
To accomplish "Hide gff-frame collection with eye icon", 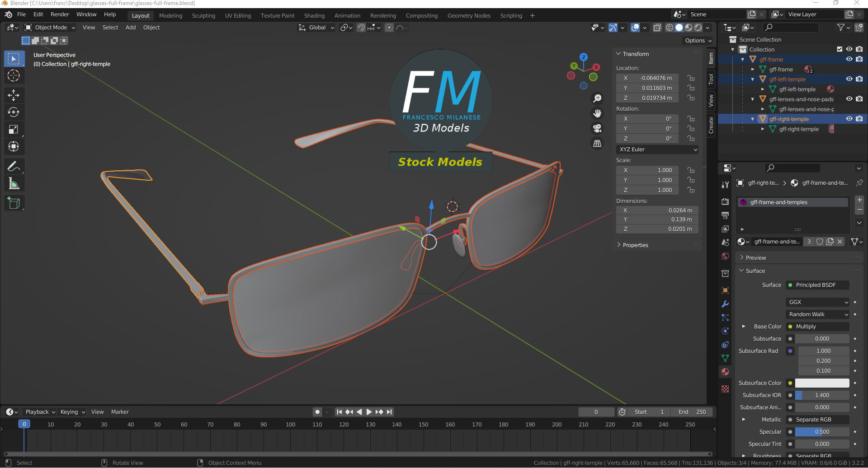I will coord(849,59).
